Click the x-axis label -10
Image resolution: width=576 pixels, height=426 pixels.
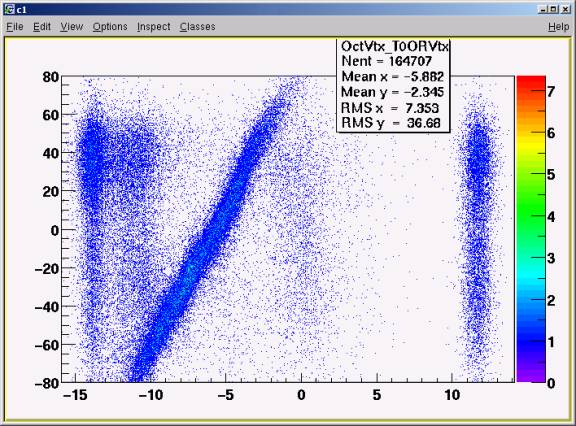click(150, 395)
